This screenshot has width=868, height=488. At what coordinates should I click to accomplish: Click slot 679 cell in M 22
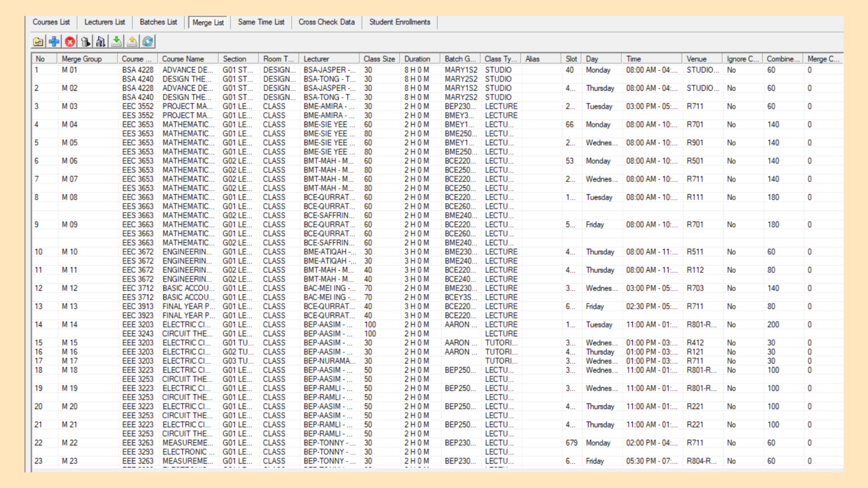click(571, 443)
